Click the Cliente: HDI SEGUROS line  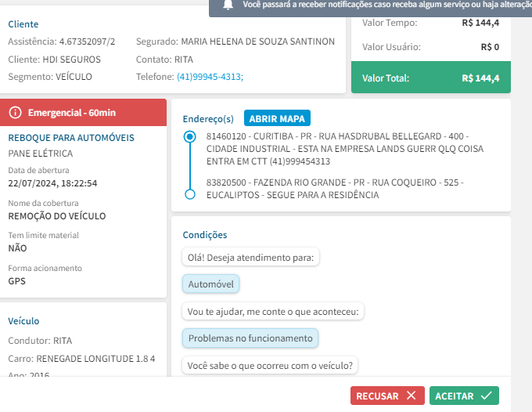coord(54,60)
